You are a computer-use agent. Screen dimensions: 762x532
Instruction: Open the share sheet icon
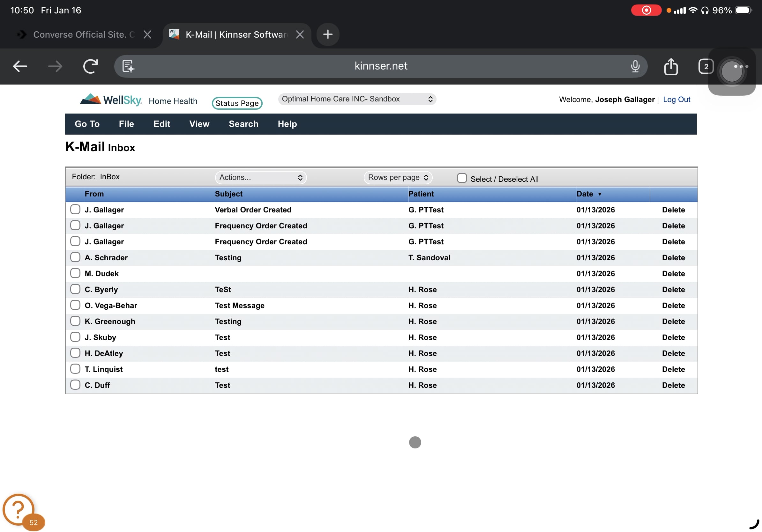pos(671,66)
